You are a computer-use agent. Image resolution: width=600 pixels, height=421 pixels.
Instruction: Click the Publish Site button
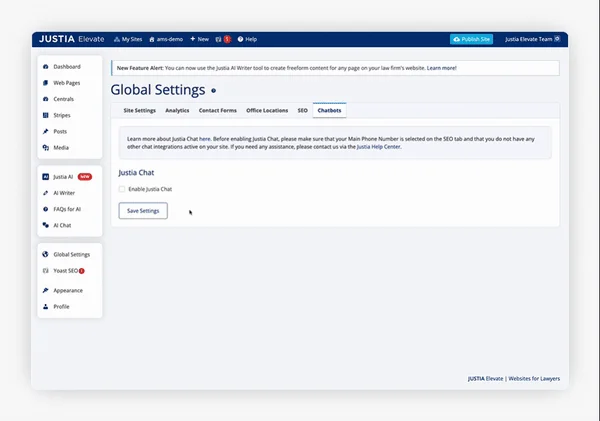click(472, 39)
